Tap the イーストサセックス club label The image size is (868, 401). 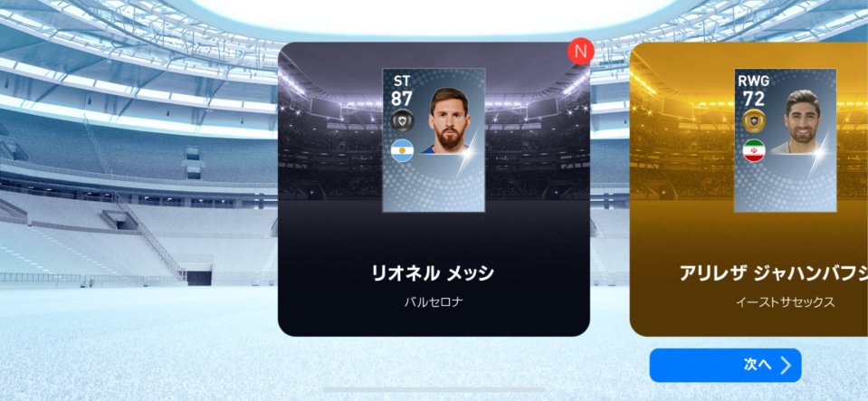click(785, 303)
